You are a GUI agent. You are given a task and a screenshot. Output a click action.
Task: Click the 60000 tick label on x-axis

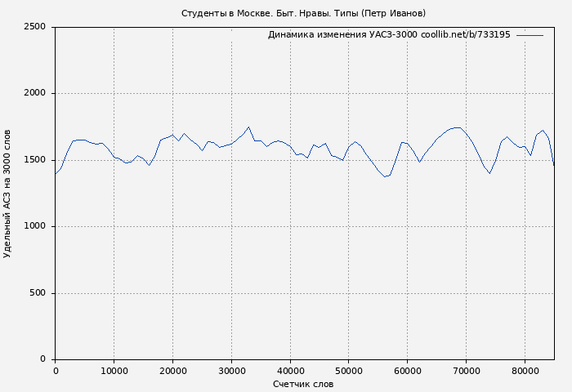coord(408,372)
